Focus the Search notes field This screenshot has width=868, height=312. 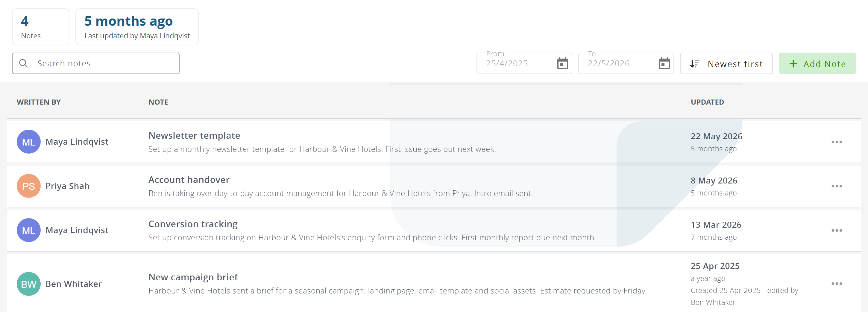[x=96, y=63]
